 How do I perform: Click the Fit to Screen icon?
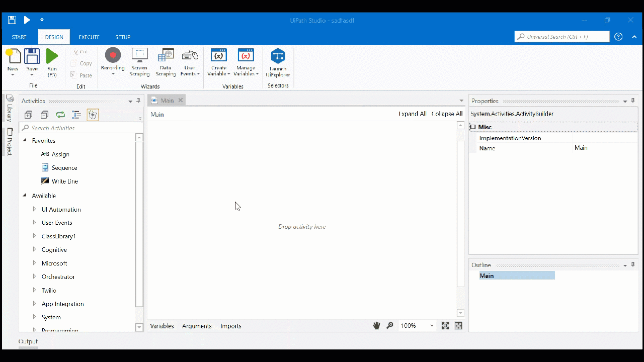445,326
